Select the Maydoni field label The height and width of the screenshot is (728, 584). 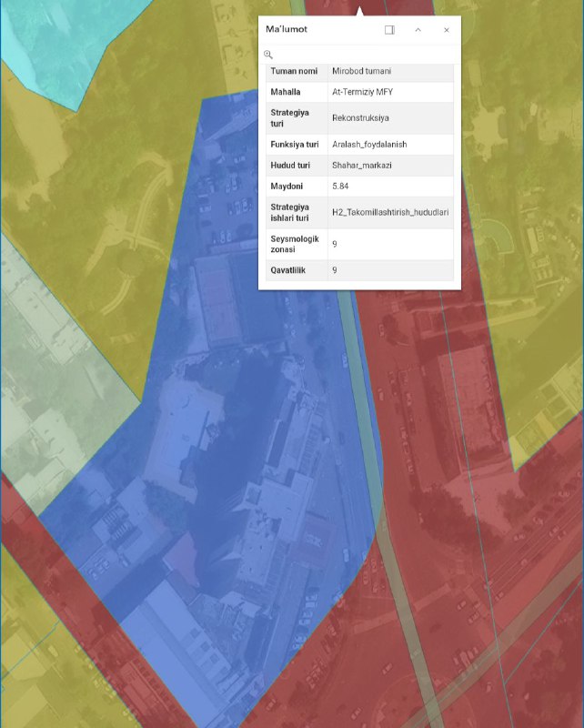(287, 187)
